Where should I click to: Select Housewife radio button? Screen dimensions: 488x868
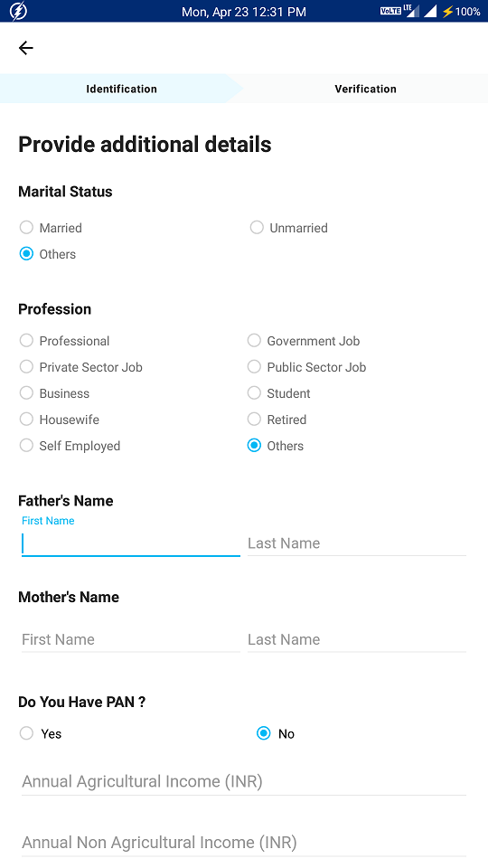pos(60,420)
